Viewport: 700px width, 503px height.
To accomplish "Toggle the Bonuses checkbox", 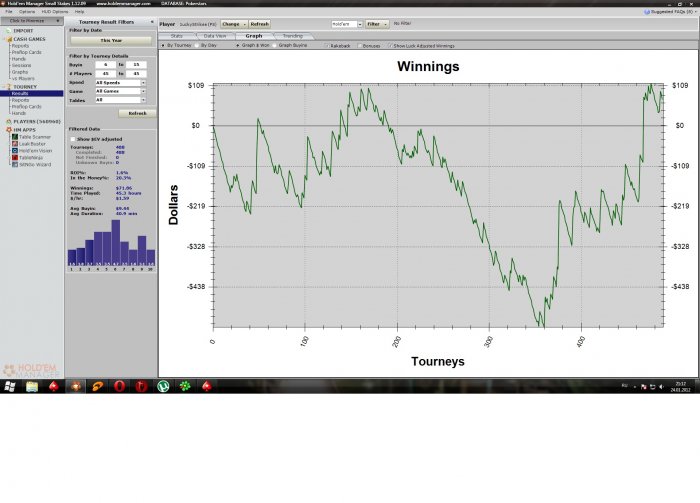I will click(x=359, y=46).
